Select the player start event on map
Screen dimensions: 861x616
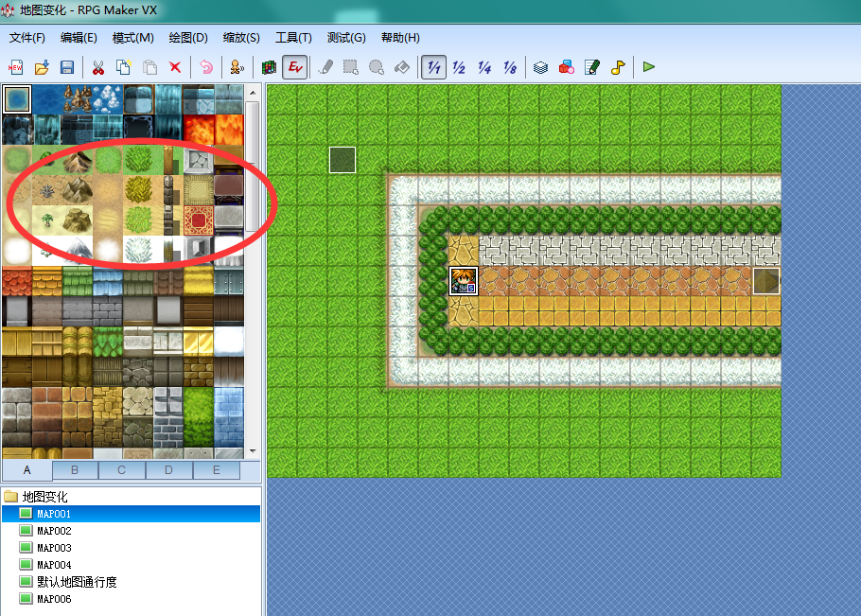(x=464, y=281)
